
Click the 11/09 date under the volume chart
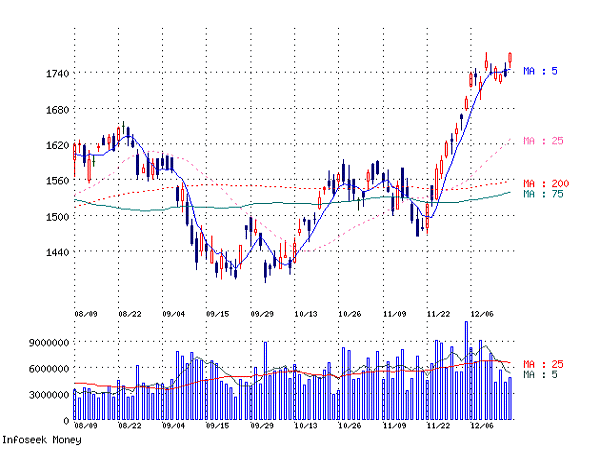[395, 426]
